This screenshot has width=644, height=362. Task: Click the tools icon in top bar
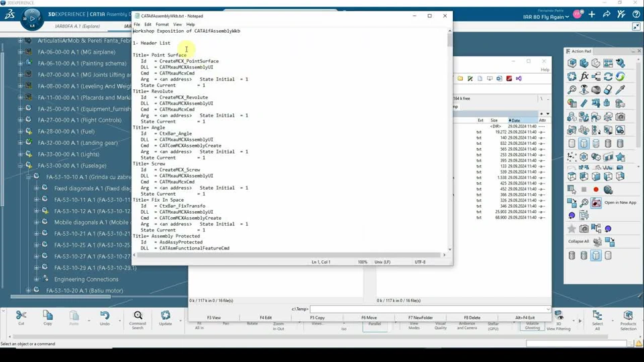coord(621,14)
